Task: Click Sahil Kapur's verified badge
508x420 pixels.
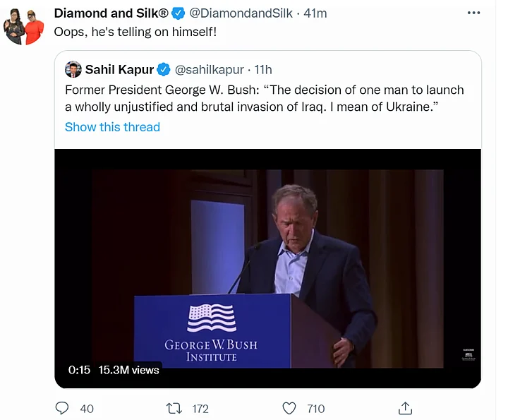Action: point(163,69)
